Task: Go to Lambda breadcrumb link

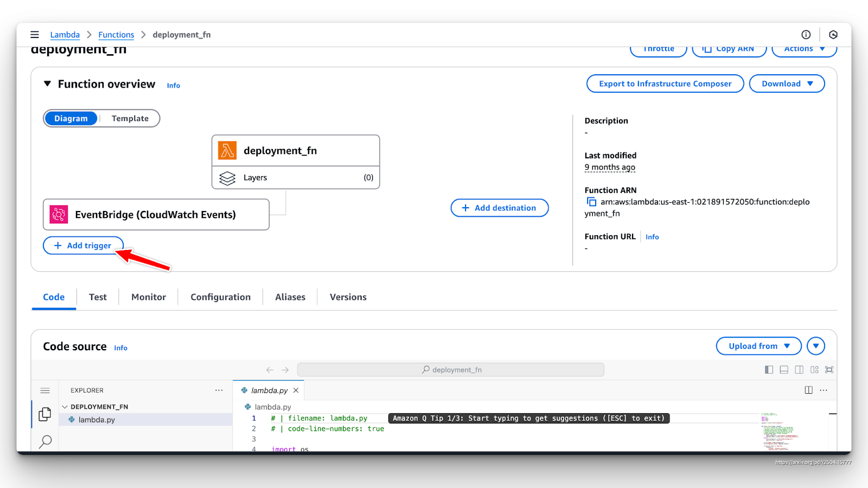Action: [x=65, y=35]
